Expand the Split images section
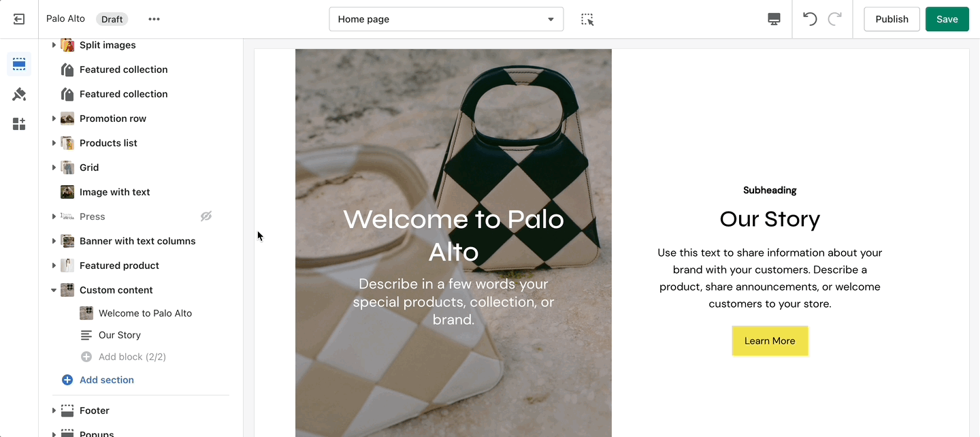This screenshot has width=980, height=437. 54,45
